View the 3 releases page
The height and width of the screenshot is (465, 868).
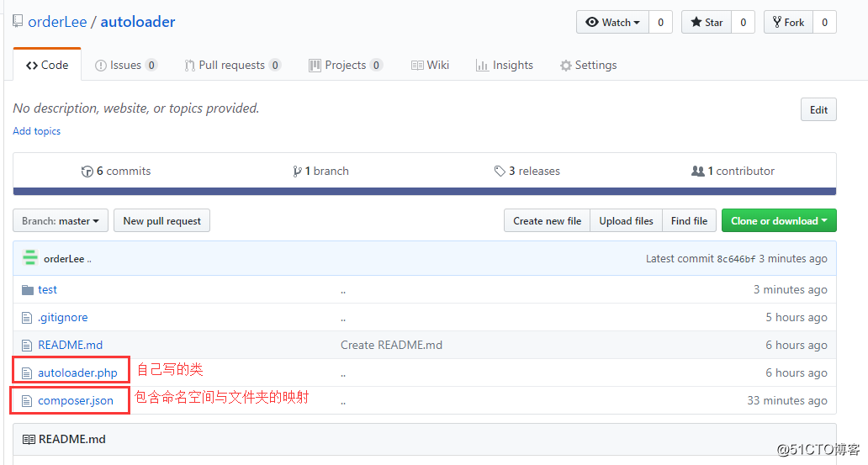tap(527, 171)
